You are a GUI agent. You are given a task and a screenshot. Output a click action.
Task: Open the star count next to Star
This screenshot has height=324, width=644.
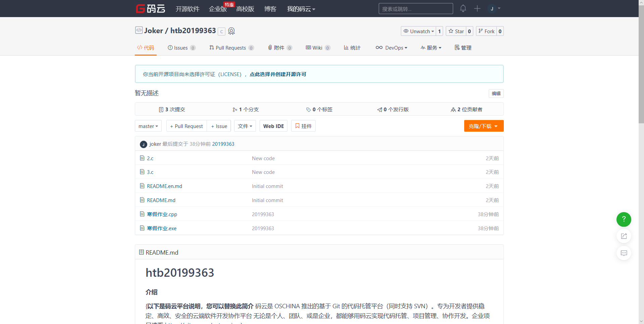click(470, 31)
